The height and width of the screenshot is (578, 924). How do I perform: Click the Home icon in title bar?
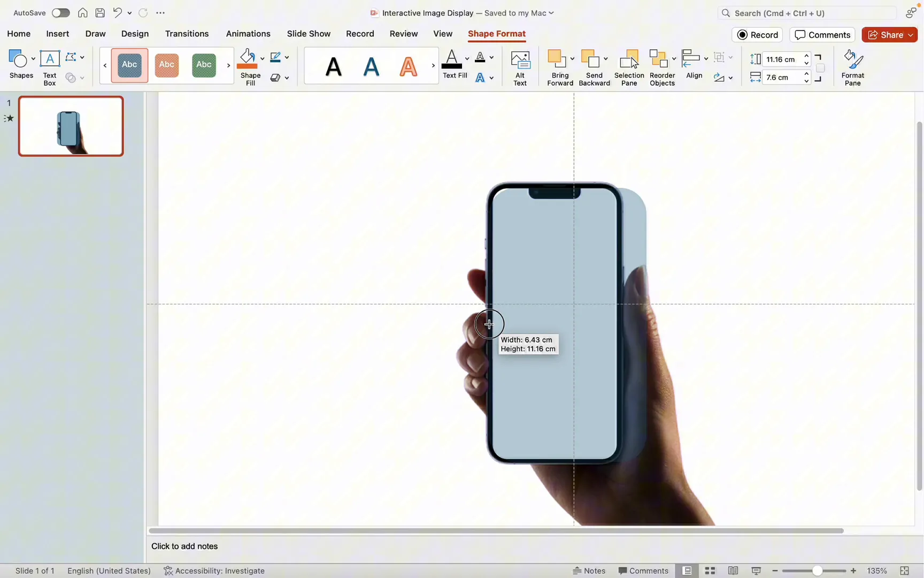coord(83,13)
